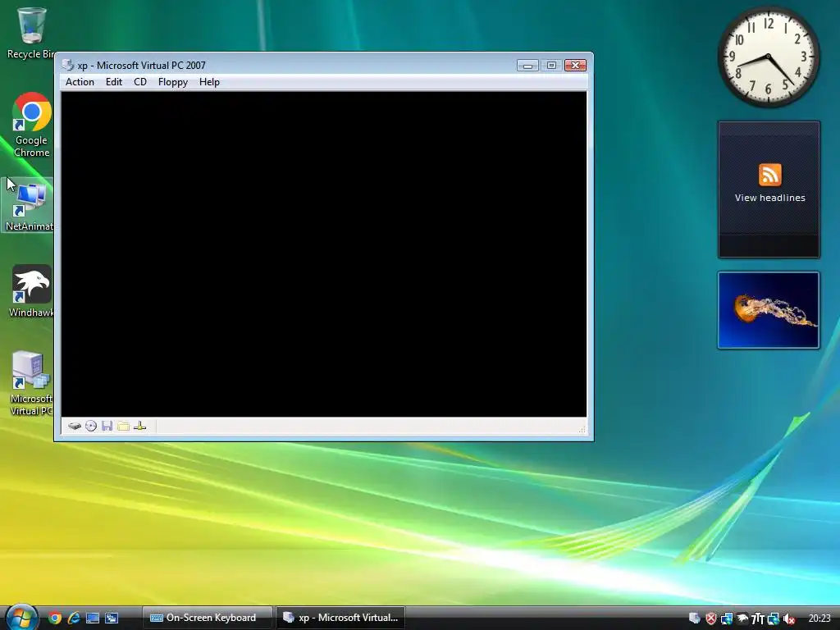Image resolution: width=840 pixels, height=630 pixels.
Task: Click the network adapter status icon
Action: (x=139, y=427)
